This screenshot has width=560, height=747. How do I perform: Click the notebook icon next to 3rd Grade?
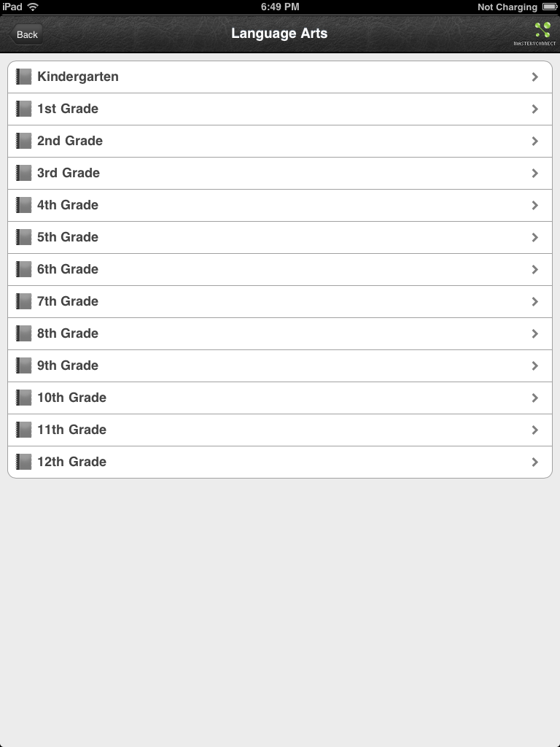(x=24, y=173)
